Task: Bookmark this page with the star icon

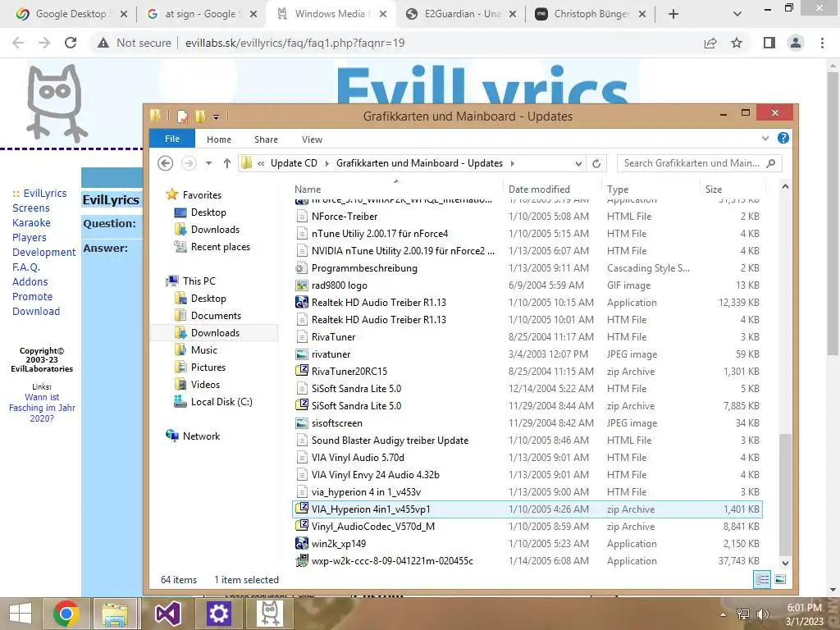Action: click(737, 43)
